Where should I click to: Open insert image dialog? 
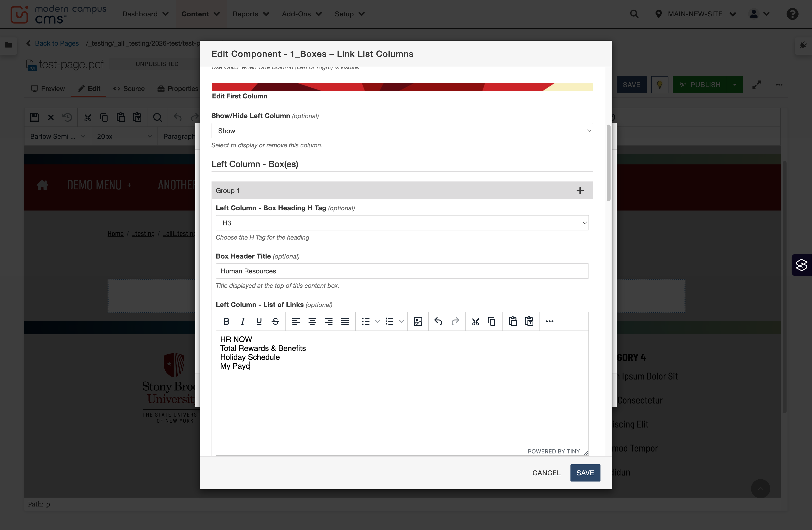(x=418, y=321)
